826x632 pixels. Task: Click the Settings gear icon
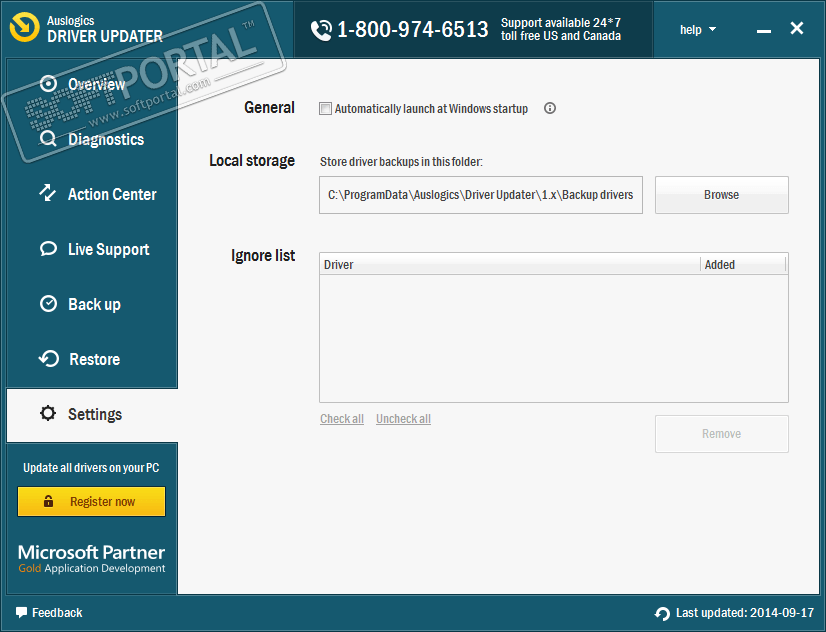(x=48, y=413)
